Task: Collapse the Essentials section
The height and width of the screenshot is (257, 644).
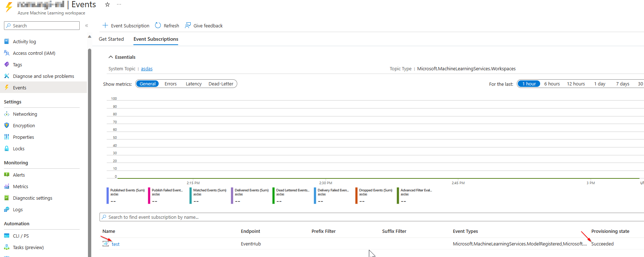Action: (122, 57)
